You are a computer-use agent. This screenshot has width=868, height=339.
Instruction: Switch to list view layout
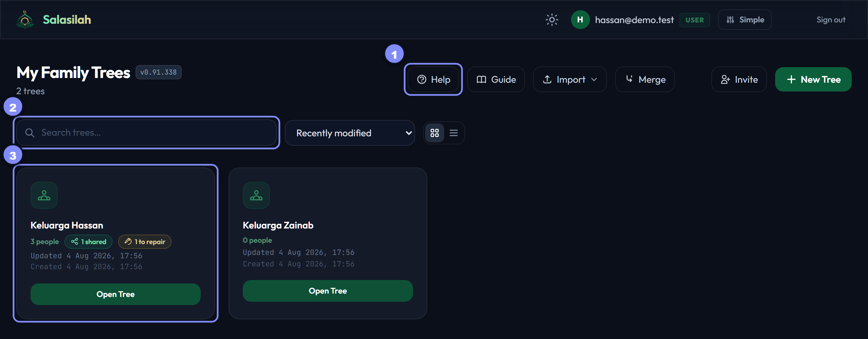pos(454,133)
